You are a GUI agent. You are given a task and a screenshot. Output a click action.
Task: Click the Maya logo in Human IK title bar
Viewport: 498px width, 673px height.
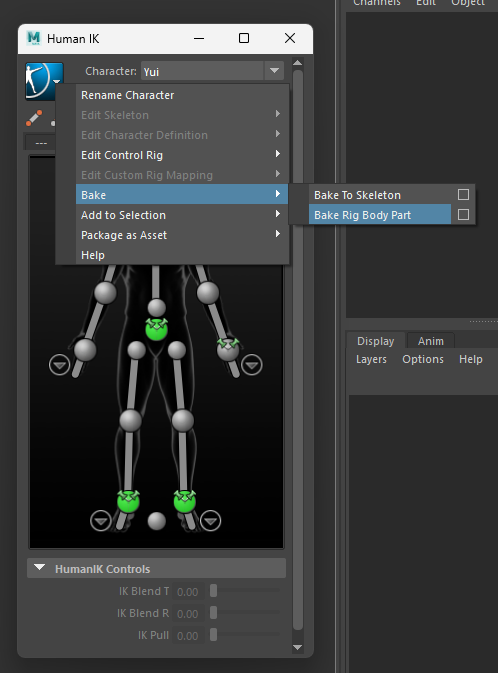point(33,38)
